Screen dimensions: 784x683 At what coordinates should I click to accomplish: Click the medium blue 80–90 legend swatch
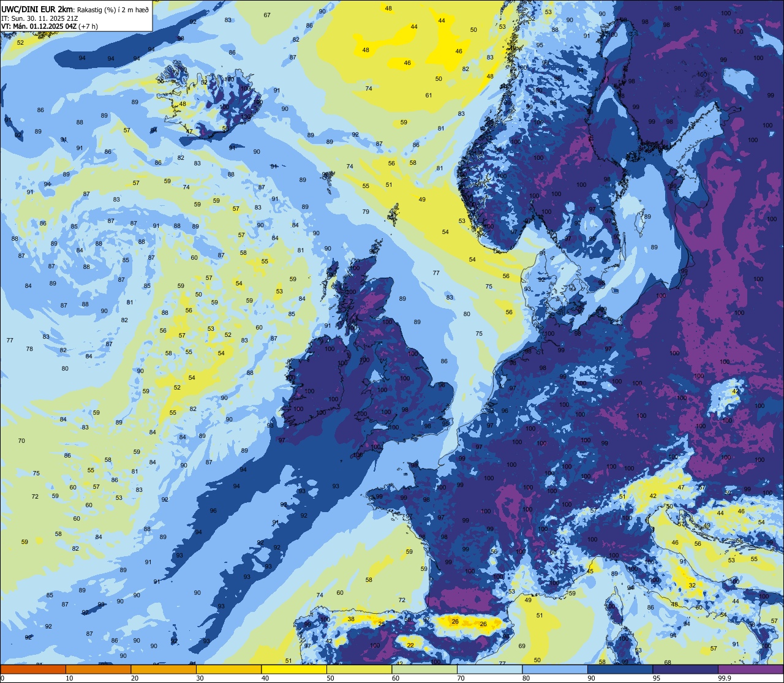[555, 669]
